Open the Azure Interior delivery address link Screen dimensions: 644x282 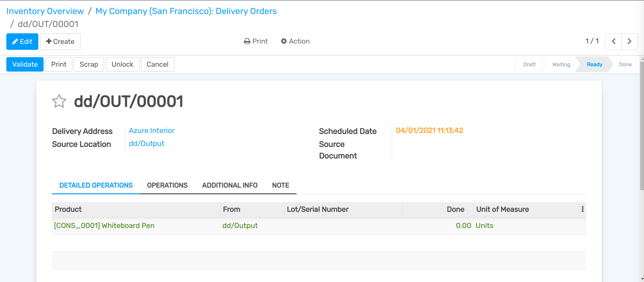point(152,130)
